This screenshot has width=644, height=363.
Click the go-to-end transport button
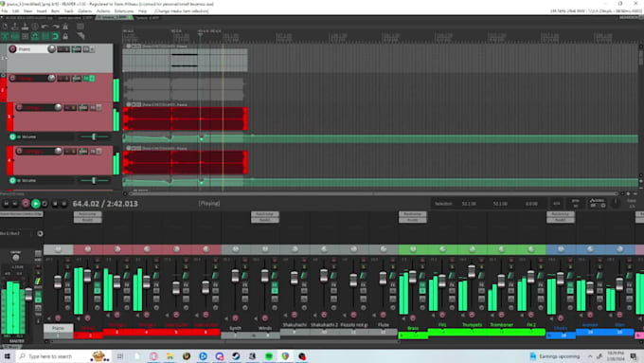point(15,204)
